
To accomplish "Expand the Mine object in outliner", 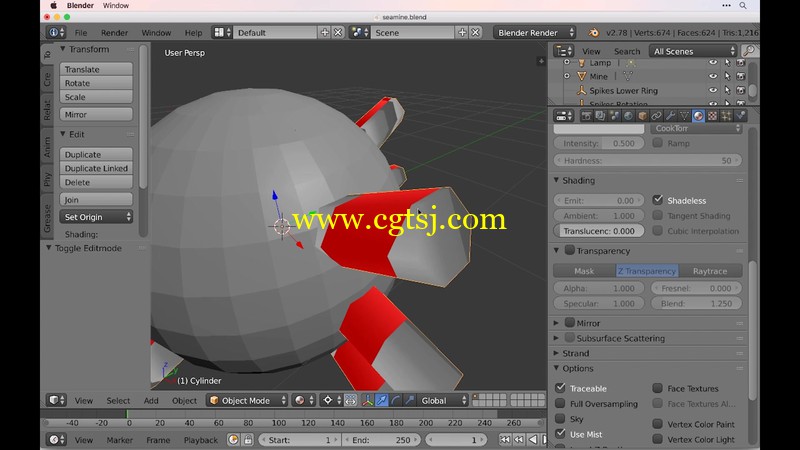I will pyautogui.click(x=567, y=76).
